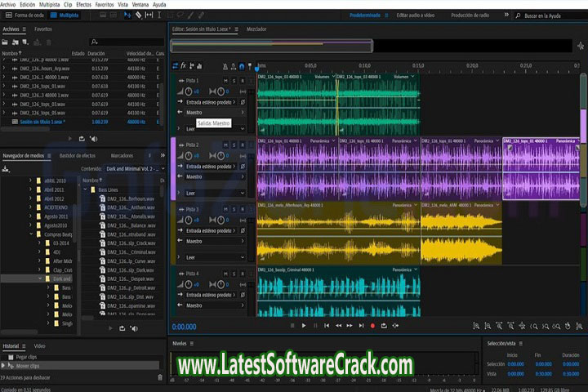Open the Efectos menu

point(83,5)
